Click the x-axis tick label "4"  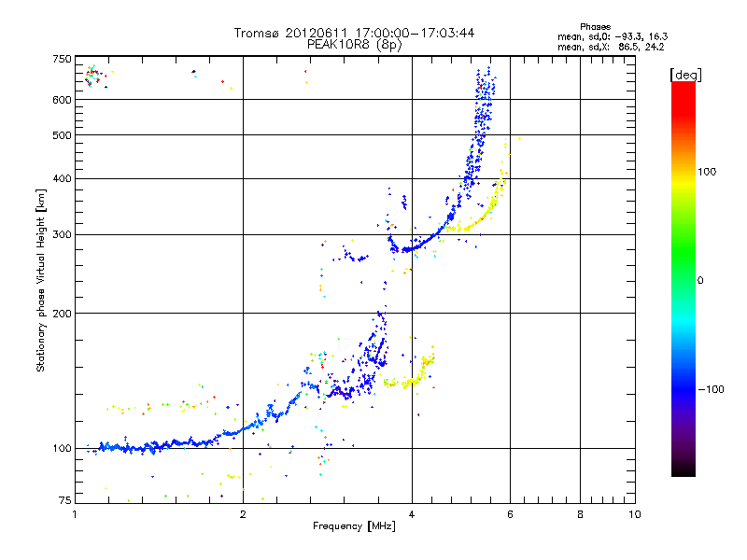tap(412, 514)
